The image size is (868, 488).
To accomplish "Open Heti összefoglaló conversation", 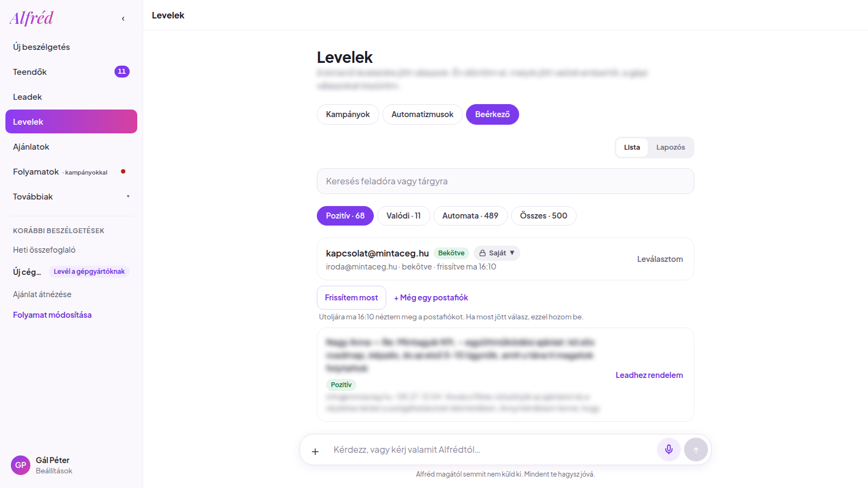I will coord(44,250).
